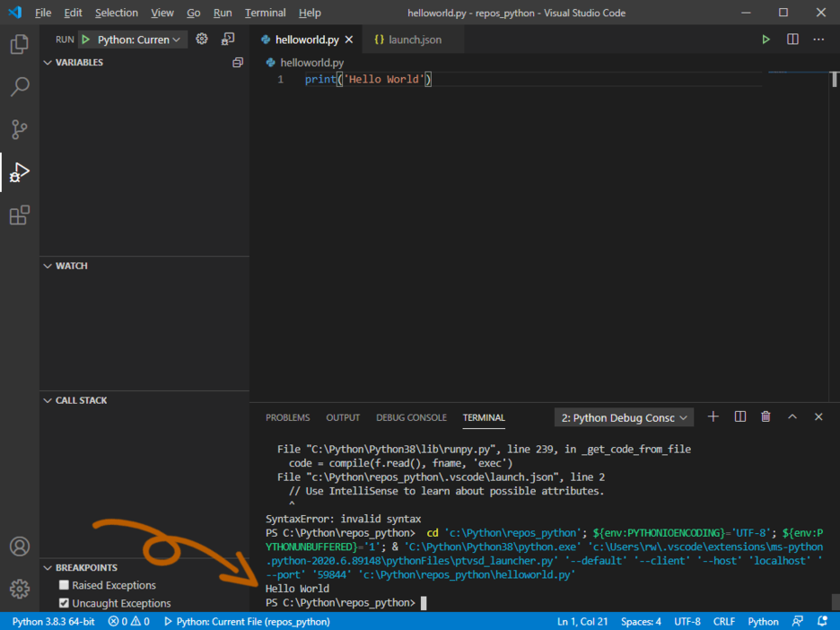
Task: Switch to the OUTPUT panel tab
Action: [343, 418]
